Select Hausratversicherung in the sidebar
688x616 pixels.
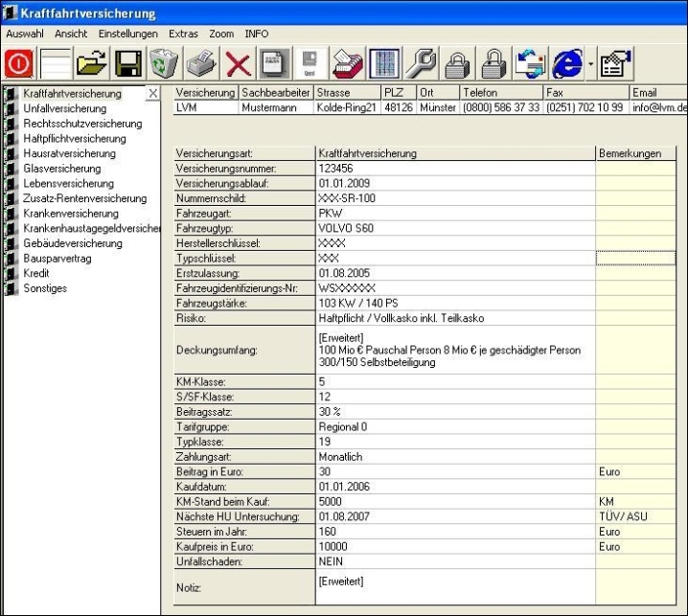(68, 153)
